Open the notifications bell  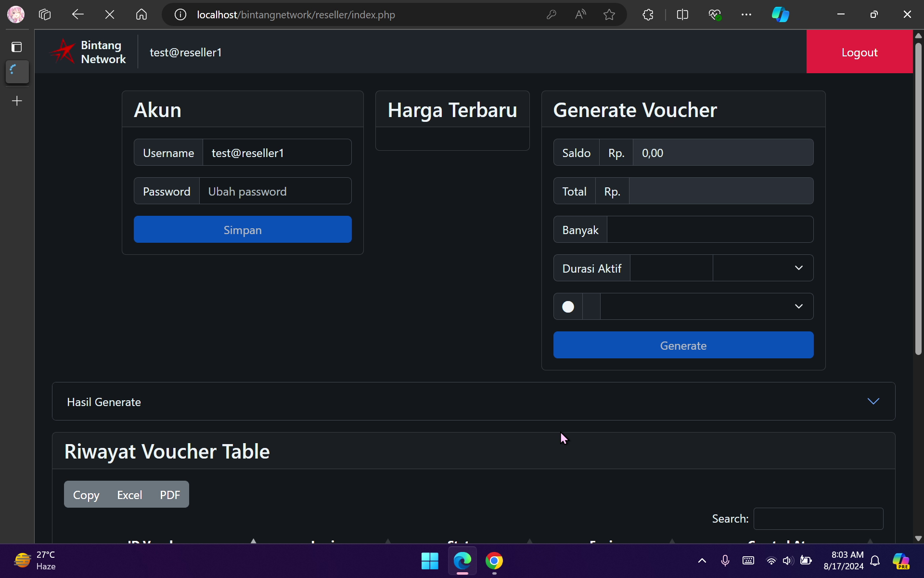(x=875, y=561)
